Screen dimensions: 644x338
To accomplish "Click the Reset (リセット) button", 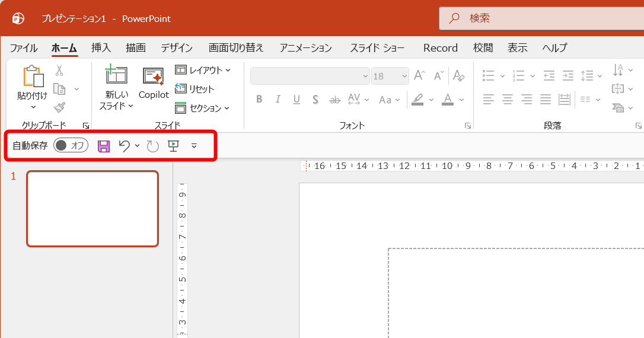I will point(195,89).
